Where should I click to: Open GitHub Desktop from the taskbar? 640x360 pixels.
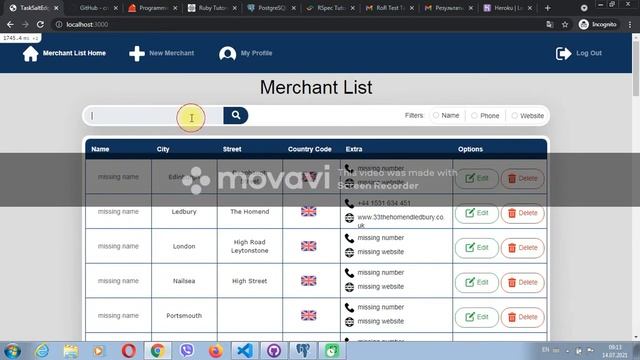point(274,351)
